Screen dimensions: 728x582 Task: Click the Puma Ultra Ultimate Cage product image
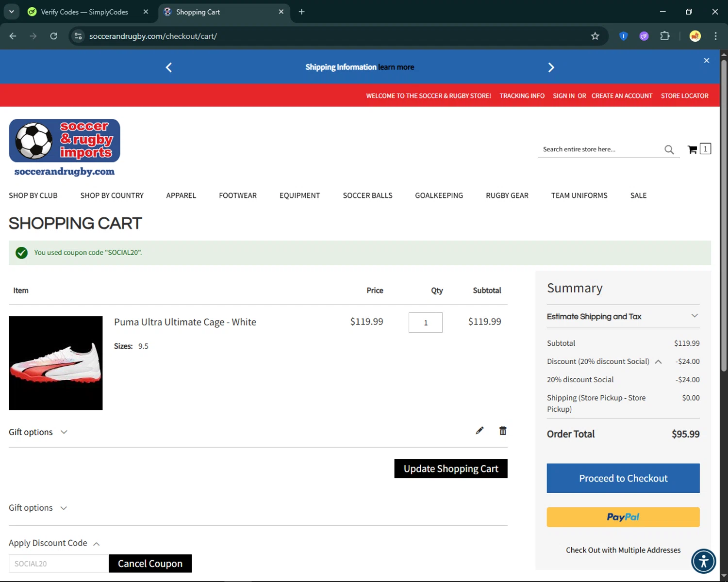coord(56,363)
